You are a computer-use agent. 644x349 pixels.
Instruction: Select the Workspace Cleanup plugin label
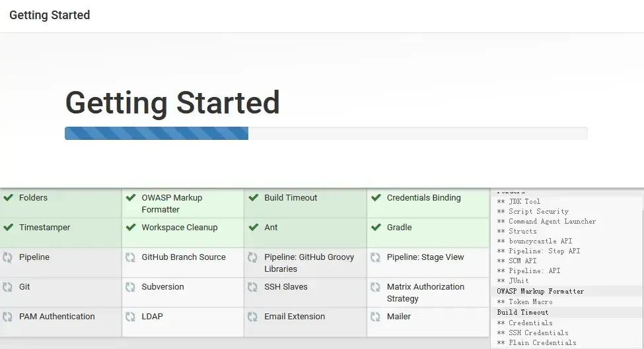tap(179, 228)
